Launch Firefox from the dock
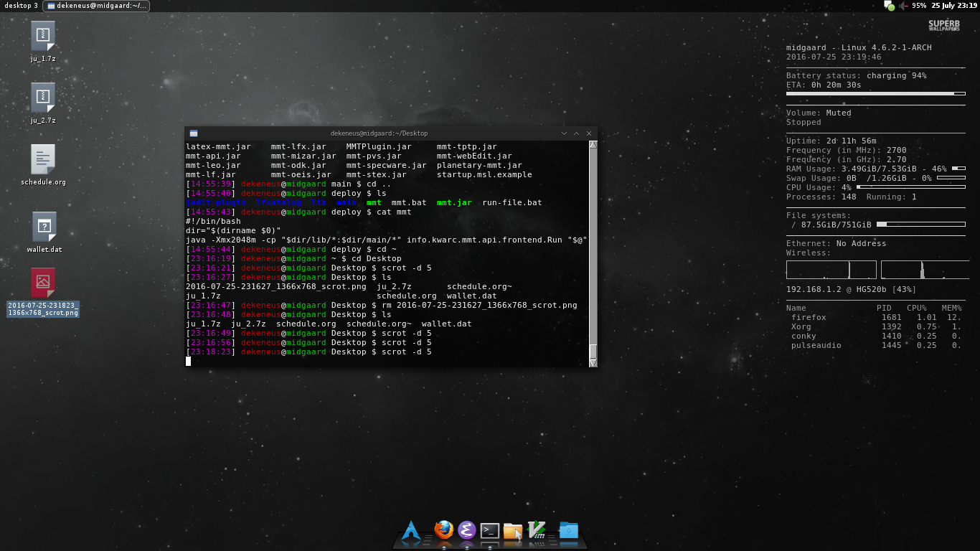The image size is (980, 551). (x=444, y=530)
